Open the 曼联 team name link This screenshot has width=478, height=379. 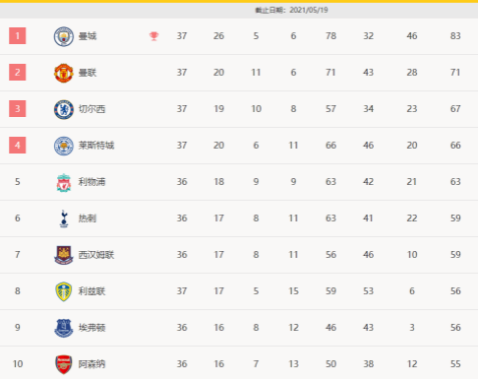coord(87,73)
